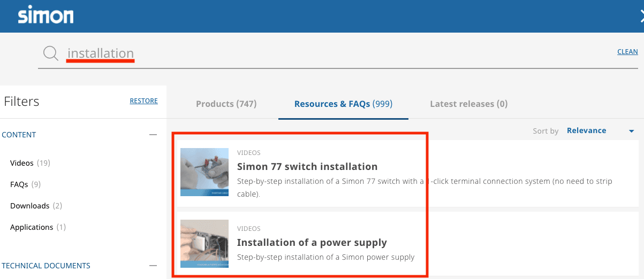This screenshot has width=644, height=279.
Task: Clear the search with CLEAN link
Action: click(627, 52)
